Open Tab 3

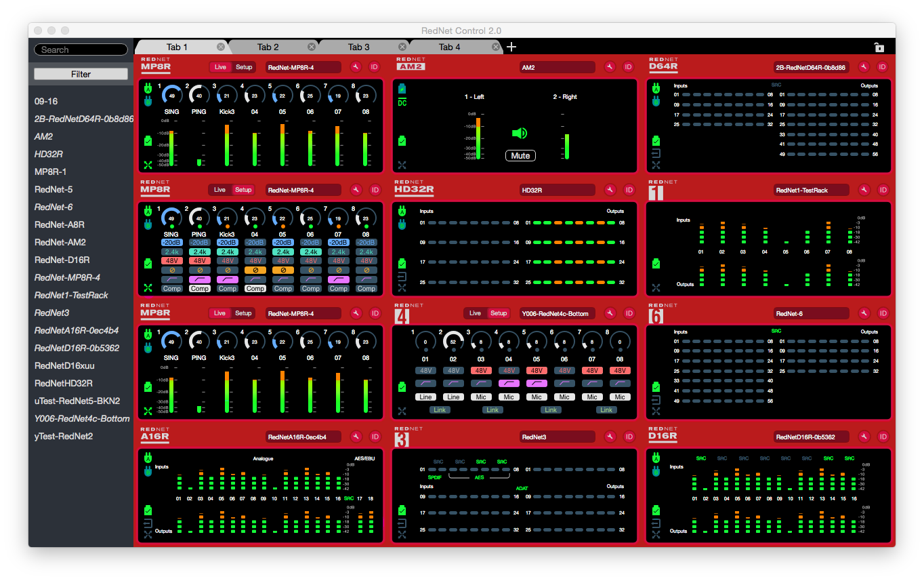pos(358,47)
